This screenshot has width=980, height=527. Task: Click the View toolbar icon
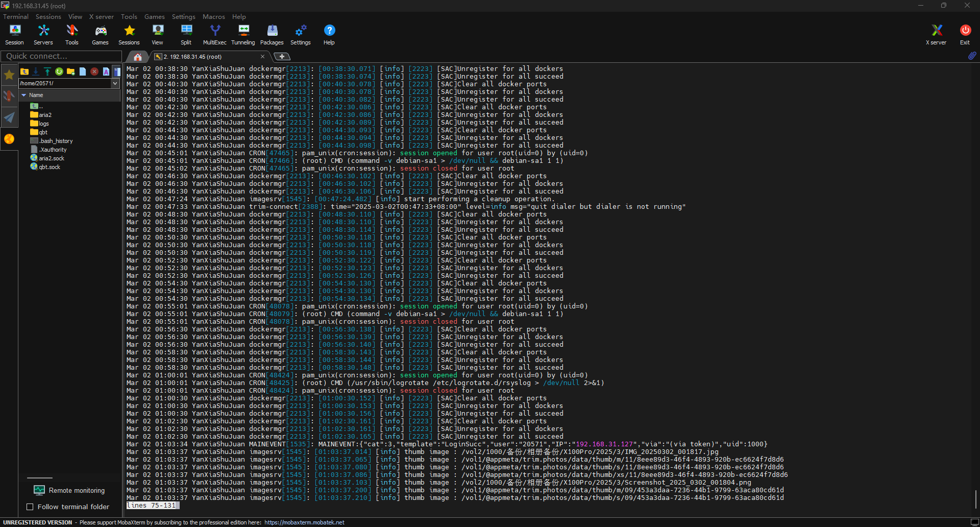158,35
